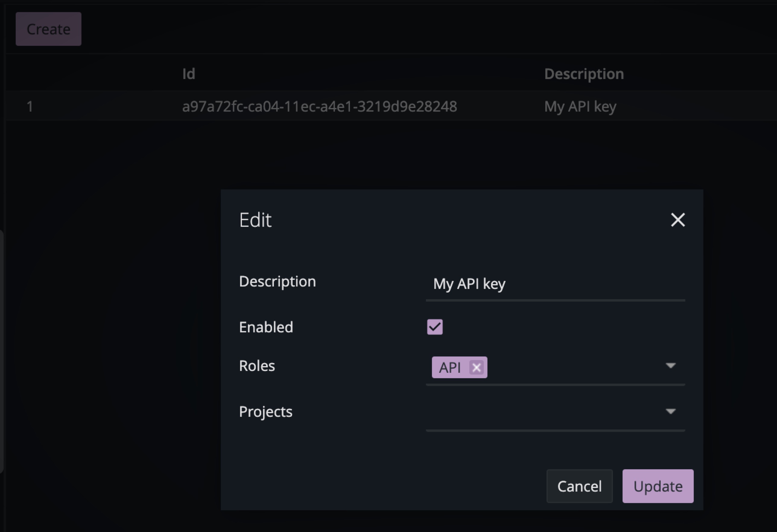Focus the Description text input
The width and height of the screenshot is (777, 532).
tap(555, 284)
